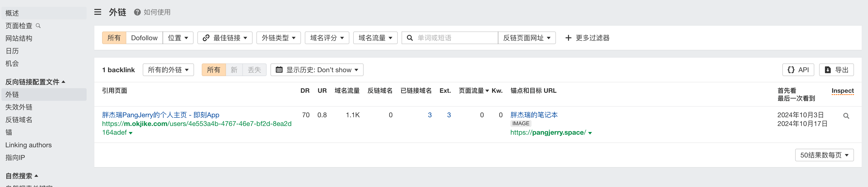Click the hamburger menu icon

pyautogui.click(x=98, y=12)
